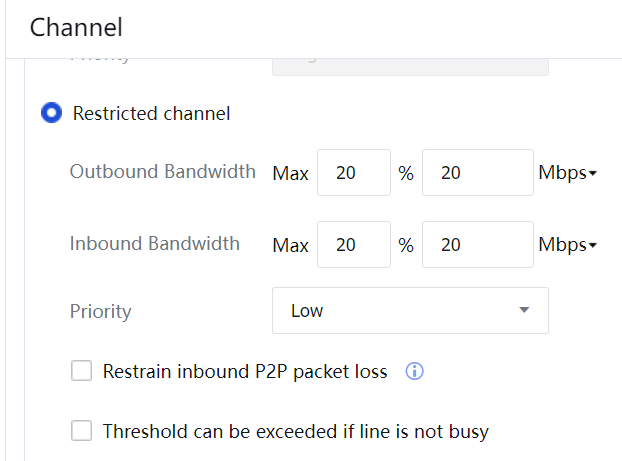Click the Outbound Bandwidth label
The width and height of the screenshot is (622, 461).
click(x=162, y=172)
